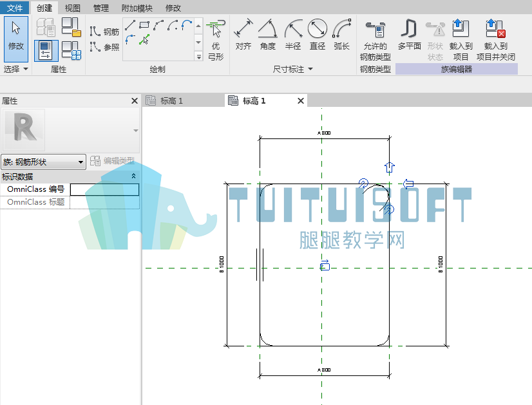
Task: Select the 角度 angular dimension tool
Action: click(268, 35)
